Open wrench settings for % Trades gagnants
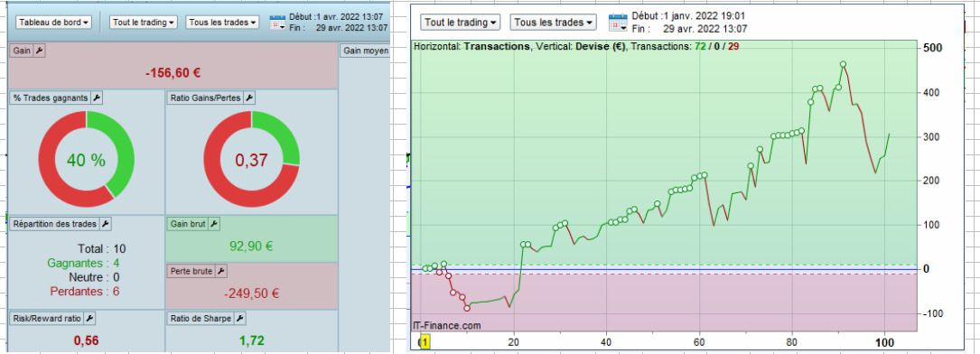The image size is (980, 354). pyautogui.click(x=97, y=98)
